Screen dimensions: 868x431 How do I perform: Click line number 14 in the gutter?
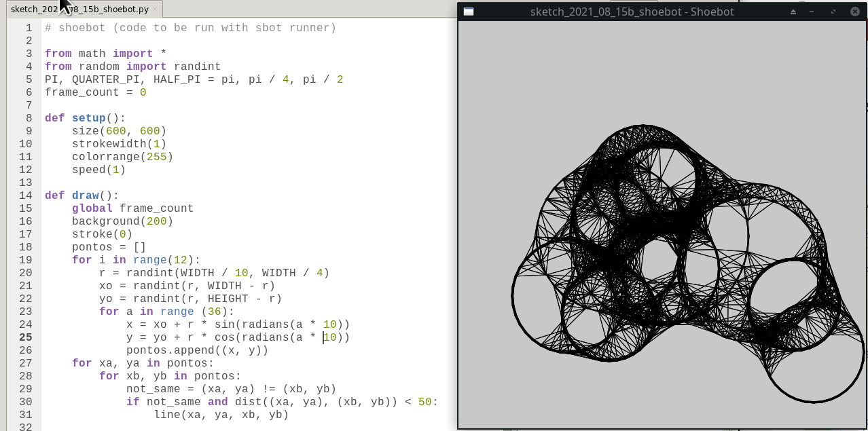tap(25, 195)
